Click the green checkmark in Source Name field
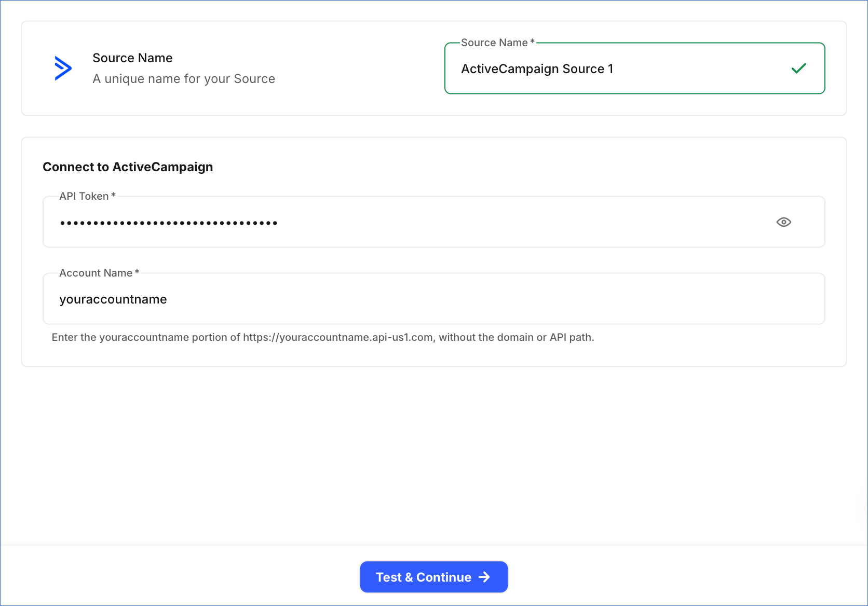The image size is (868, 606). (798, 68)
